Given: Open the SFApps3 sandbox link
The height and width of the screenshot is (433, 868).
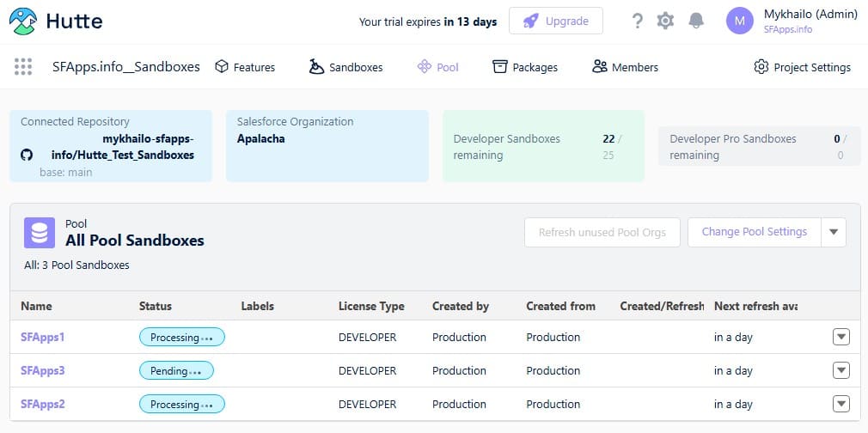Looking at the screenshot, I should click(43, 370).
